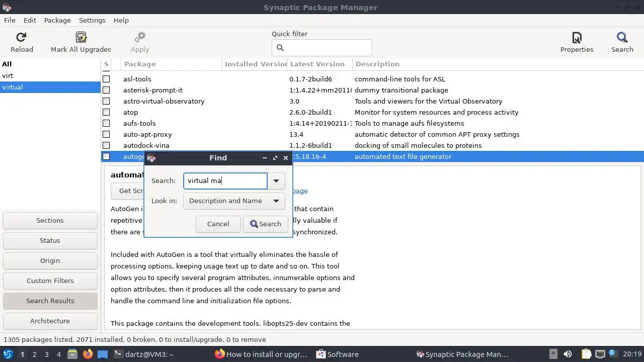Screen dimensions: 644x362
Task: Switch to the dartz@VM3 terminal task
Action: (x=144, y=354)
